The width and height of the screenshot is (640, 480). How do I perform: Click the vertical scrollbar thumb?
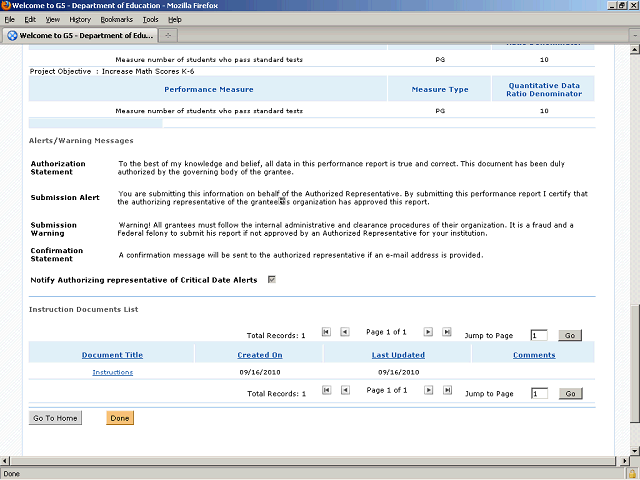(634, 364)
